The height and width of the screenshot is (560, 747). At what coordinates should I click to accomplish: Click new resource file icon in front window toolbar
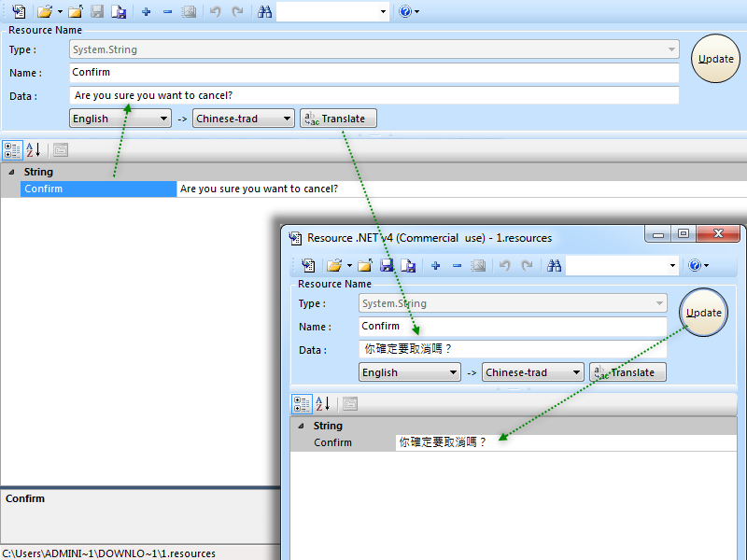tap(308, 265)
